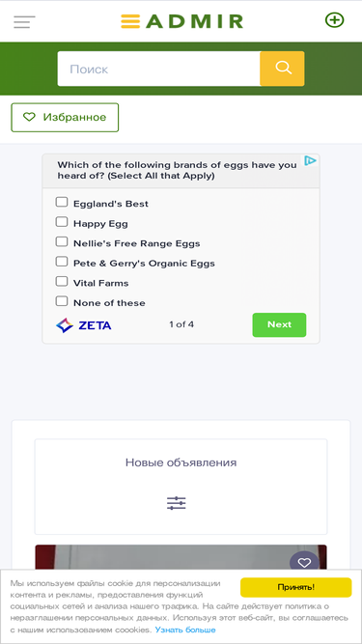Favorite the listing with heart icon
This screenshot has height=644, width=362.
click(304, 562)
